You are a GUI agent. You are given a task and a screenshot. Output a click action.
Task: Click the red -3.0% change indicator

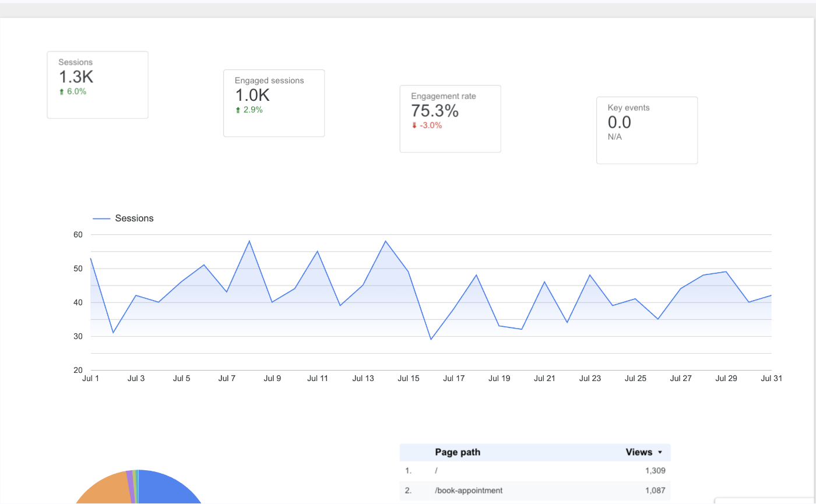click(427, 125)
